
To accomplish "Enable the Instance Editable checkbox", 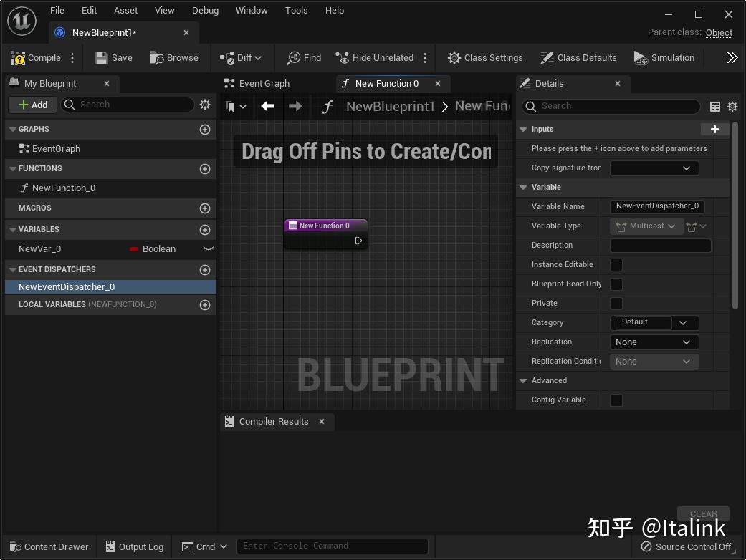I will click(x=616, y=264).
